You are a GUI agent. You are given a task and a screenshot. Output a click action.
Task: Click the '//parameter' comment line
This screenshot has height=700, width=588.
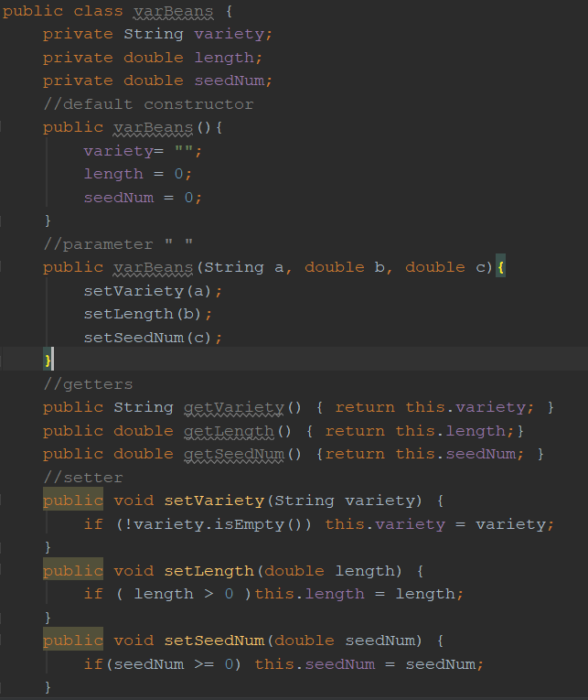[118, 244]
